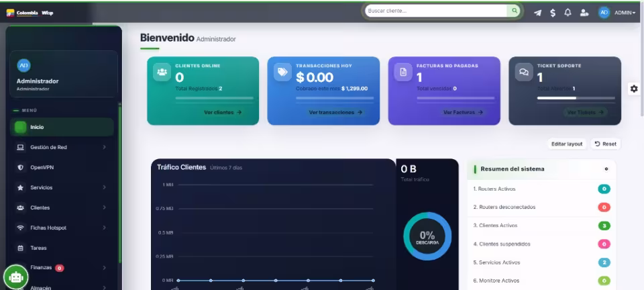
Task: Click the Transacciones Hoy tag icon
Action: point(282,72)
